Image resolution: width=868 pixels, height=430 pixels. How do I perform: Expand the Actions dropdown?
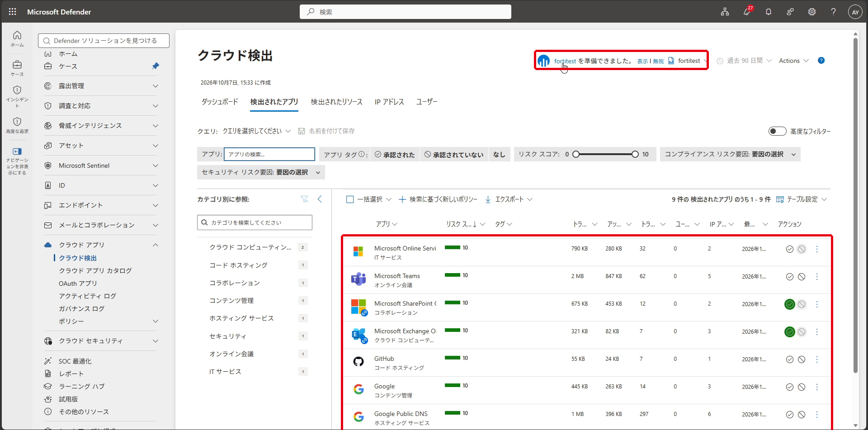point(793,61)
